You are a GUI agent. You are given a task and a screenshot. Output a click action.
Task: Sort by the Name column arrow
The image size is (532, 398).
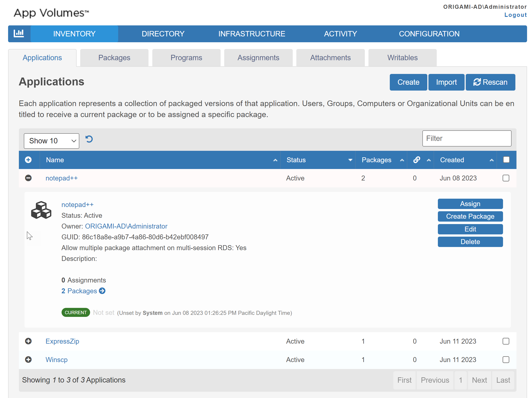click(275, 160)
